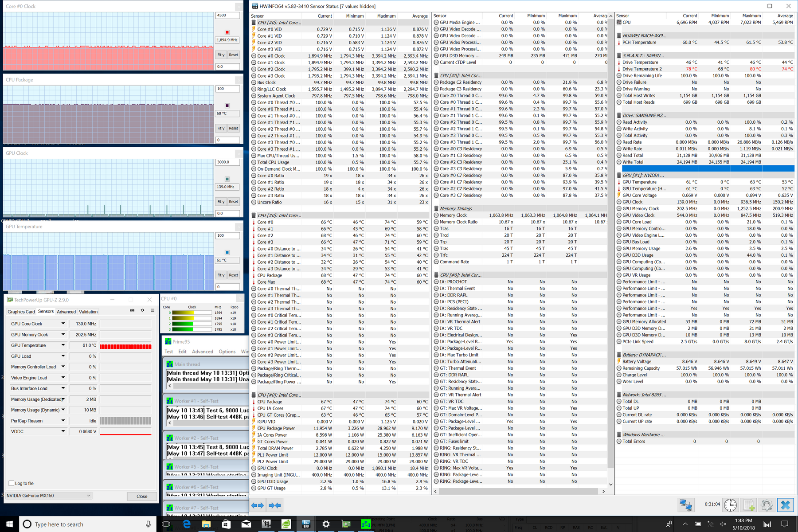Click Reset on the Core #0 Clock graph
This screenshot has height=532, width=798.
click(x=234, y=55)
